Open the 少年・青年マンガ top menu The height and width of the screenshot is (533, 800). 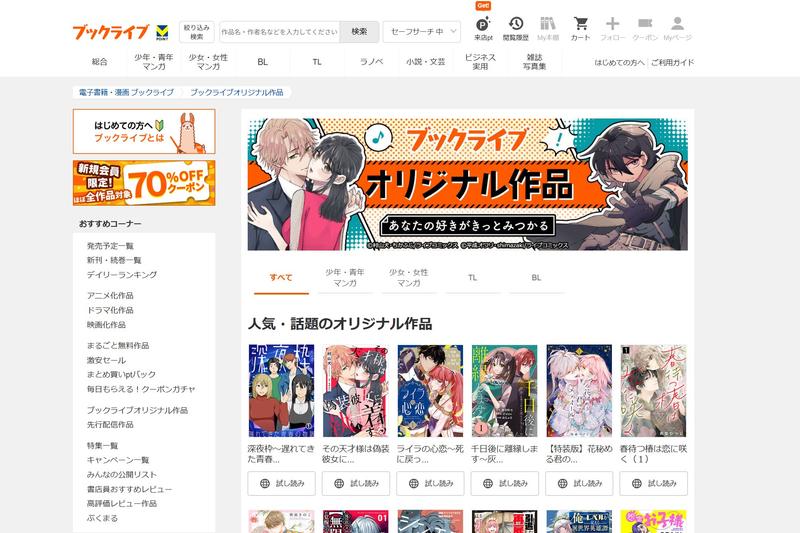click(x=154, y=62)
